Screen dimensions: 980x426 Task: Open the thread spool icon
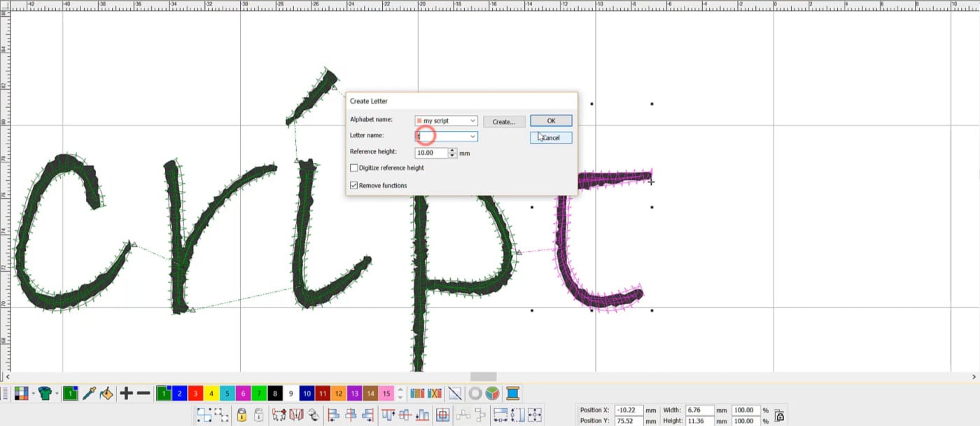[x=512, y=393]
